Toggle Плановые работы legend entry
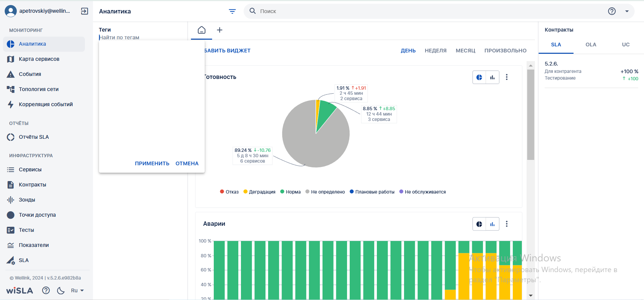The image size is (644, 300). (x=372, y=192)
